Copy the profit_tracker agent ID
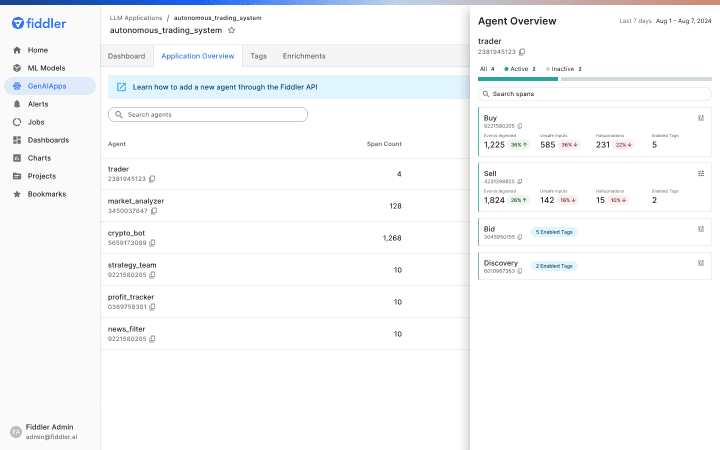 point(152,307)
